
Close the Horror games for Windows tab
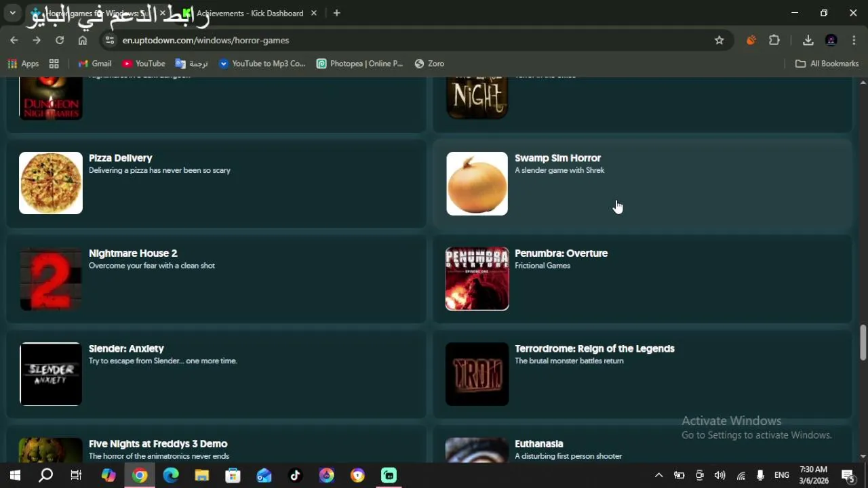162,13
